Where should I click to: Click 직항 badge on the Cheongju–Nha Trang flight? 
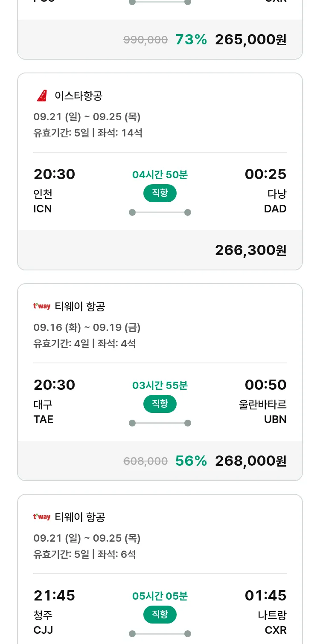pyautogui.click(x=160, y=615)
